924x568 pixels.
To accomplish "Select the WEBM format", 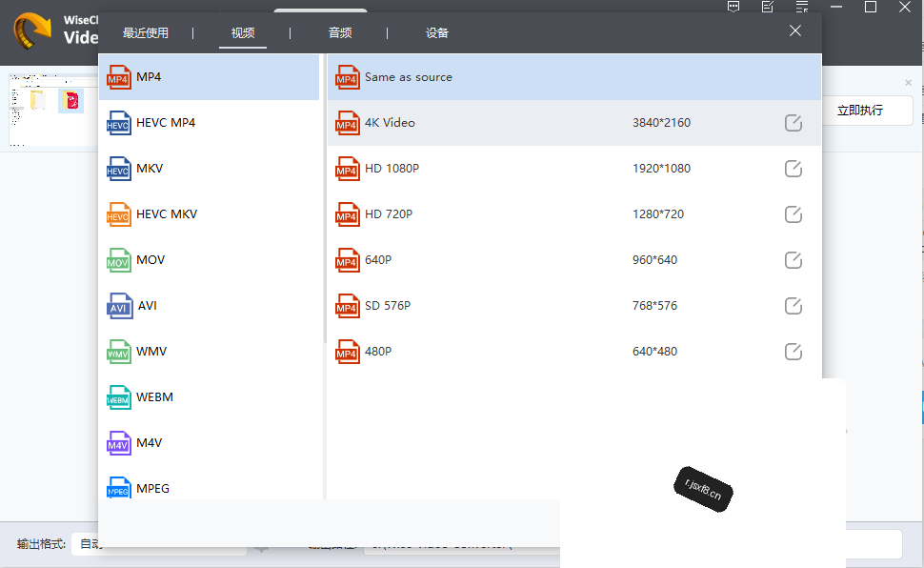I will [209, 397].
